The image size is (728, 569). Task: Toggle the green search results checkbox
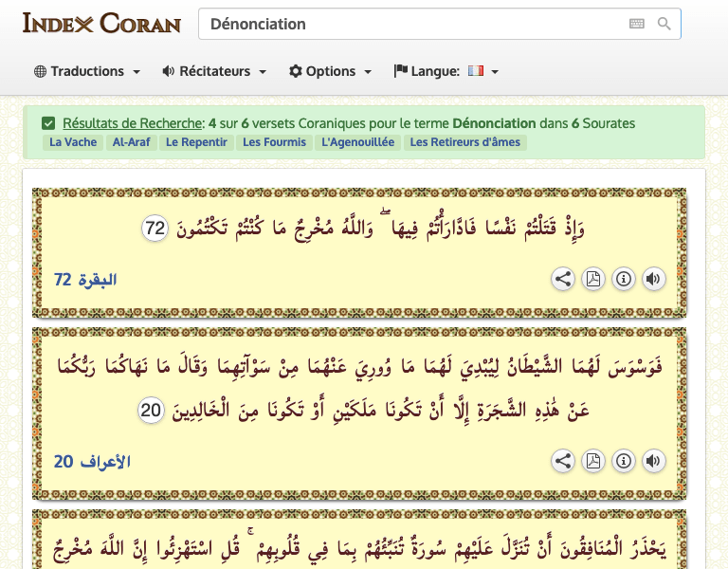click(48, 123)
